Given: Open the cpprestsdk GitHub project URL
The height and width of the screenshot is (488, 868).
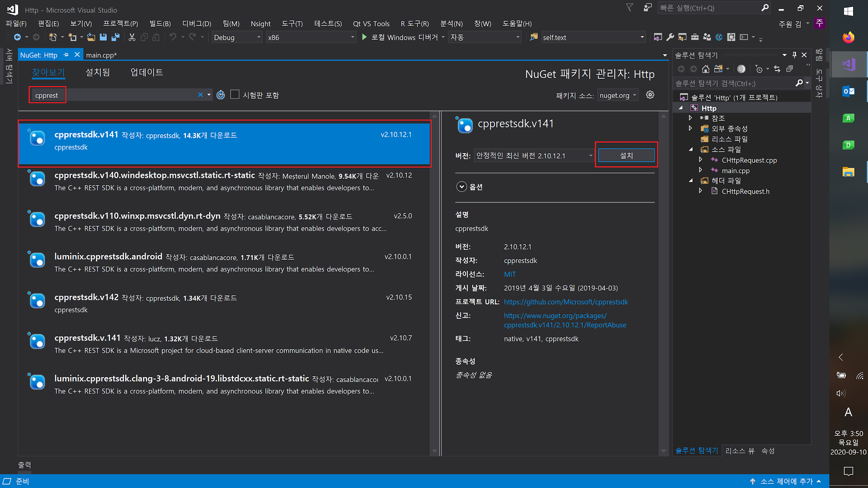Looking at the screenshot, I should point(566,302).
